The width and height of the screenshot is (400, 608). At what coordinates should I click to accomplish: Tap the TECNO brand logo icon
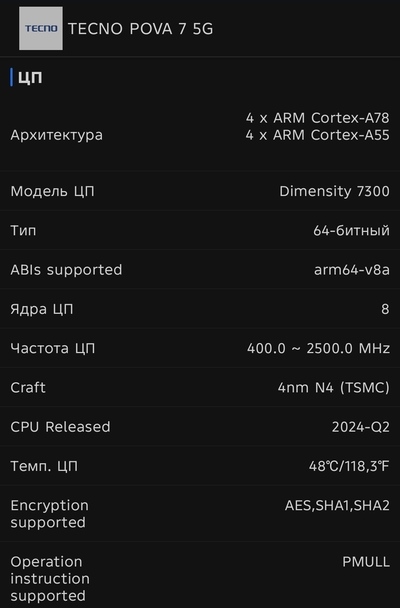point(41,28)
